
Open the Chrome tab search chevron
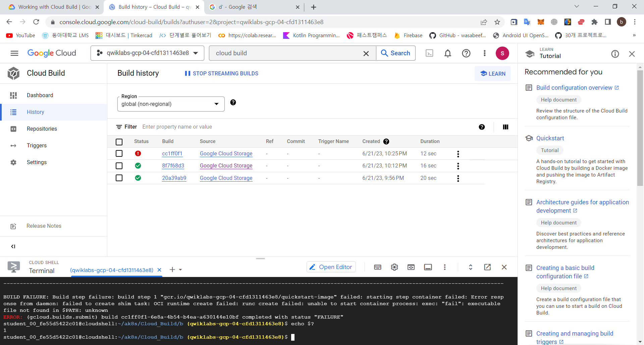577,6
